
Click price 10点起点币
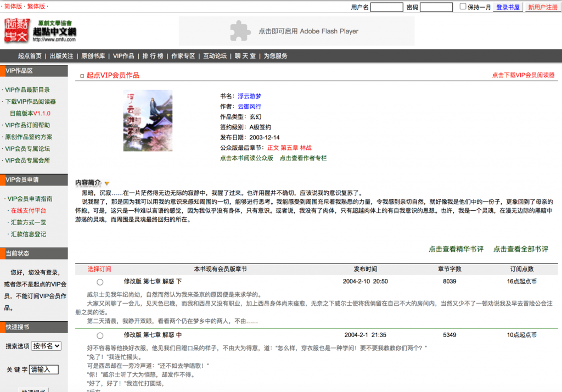[x=521, y=335]
